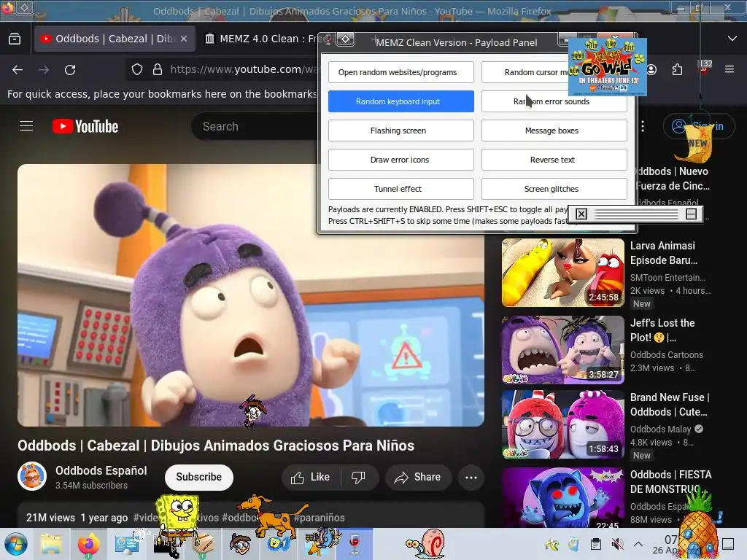The width and height of the screenshot is (747, 560).
Task: Open the Oddbods Nuevo Fuerza de Cinc title
Action: pos(673,179)
